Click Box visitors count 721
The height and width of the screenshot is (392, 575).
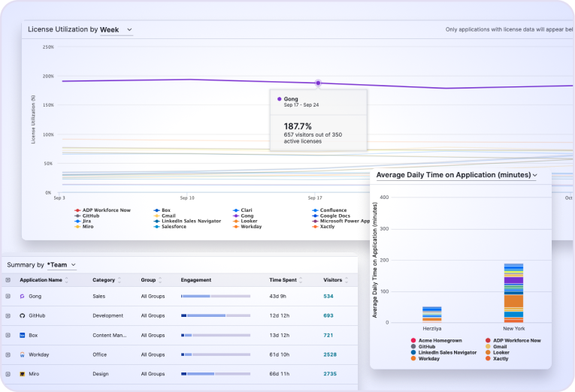tap(328, 335)
